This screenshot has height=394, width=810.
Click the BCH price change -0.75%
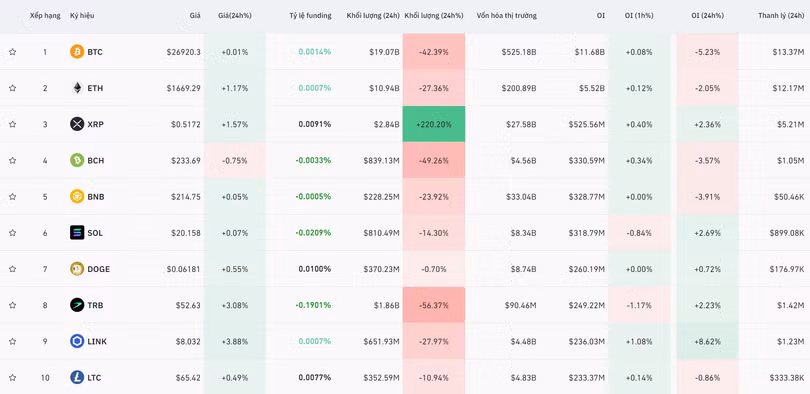click(x=235, y=160)
